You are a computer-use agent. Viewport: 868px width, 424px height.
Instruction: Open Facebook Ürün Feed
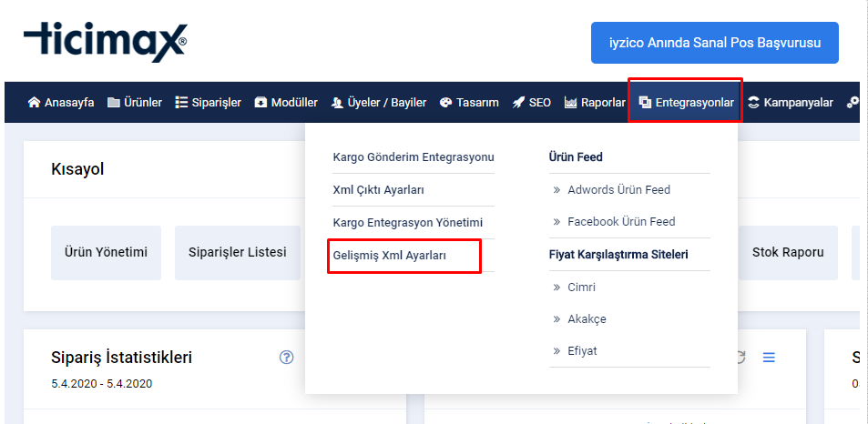pos(621,222)
